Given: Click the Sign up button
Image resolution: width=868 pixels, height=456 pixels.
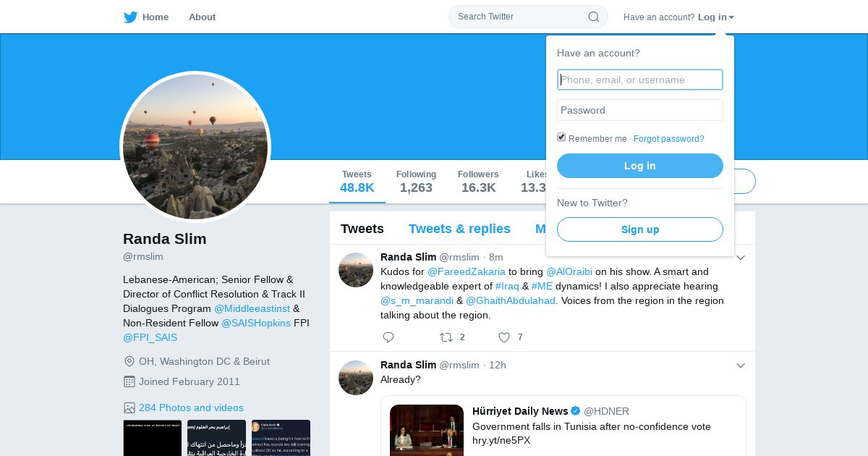Looking at the screenshot, I should point(640,229).
